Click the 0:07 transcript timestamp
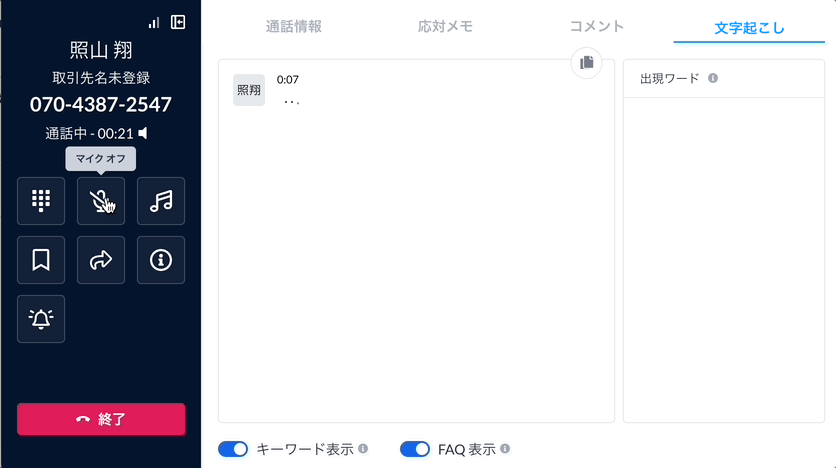This screenshot has width=836, height=468. click(287, 80)
